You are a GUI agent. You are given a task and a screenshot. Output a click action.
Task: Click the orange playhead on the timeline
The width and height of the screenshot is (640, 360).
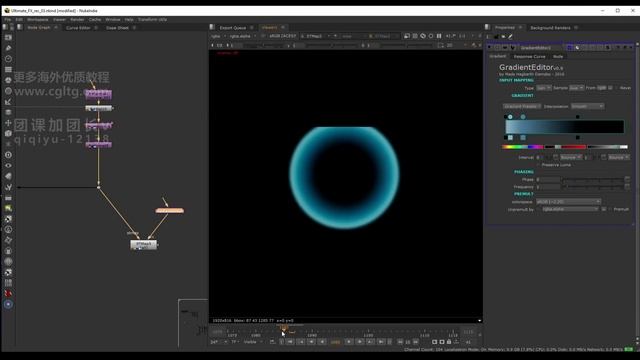point(284,327)
